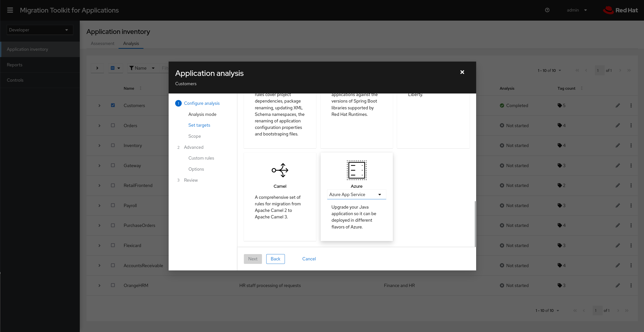Click the help question mark icon

point(547,10)
